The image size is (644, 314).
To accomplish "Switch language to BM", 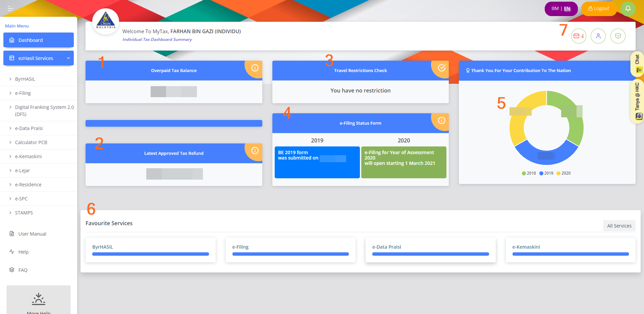I will pyautogui.click(x=554, y=8).
